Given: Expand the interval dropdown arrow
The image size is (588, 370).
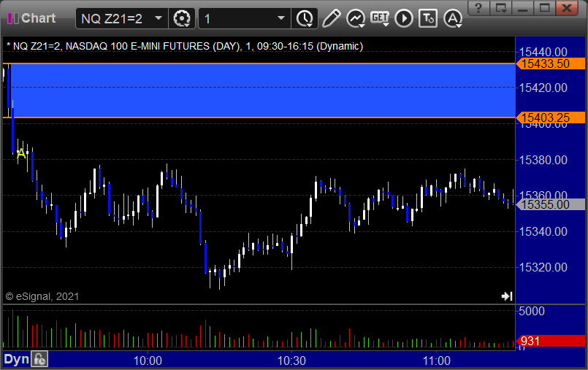Looking at the screenshot, I should [x=281, y=18].
